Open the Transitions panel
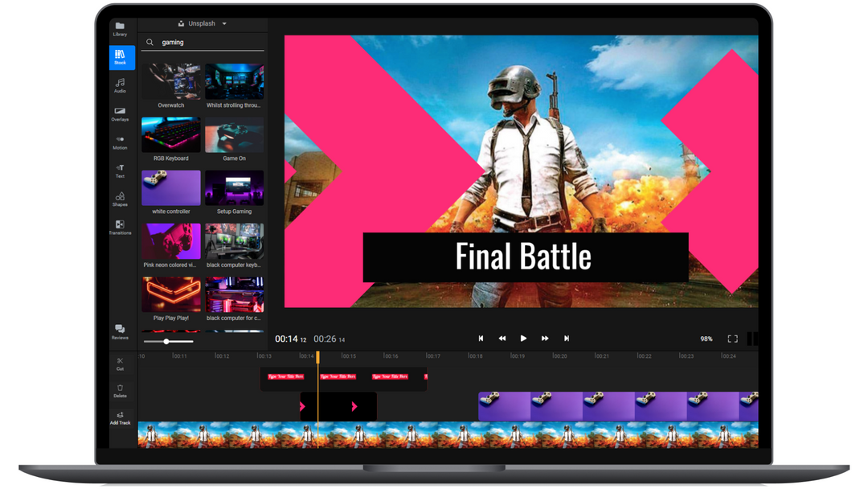The width and height of the screenshot is (868, 489). click(x=120, y=228)
